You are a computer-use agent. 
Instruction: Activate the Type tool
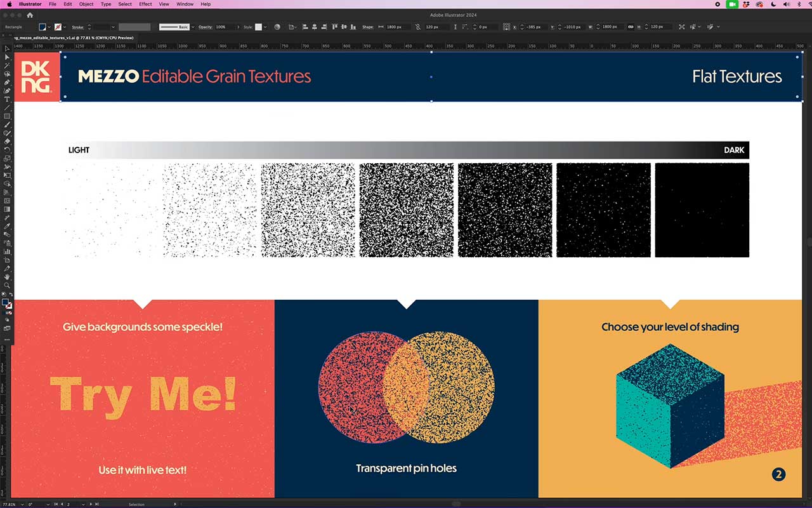pos(7,99)
